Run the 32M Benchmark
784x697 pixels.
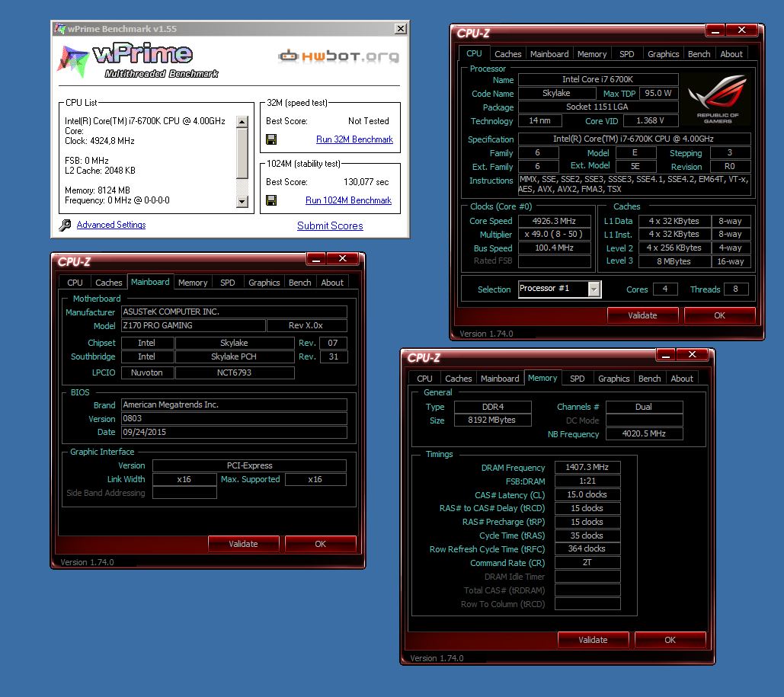tap(354, 139)
